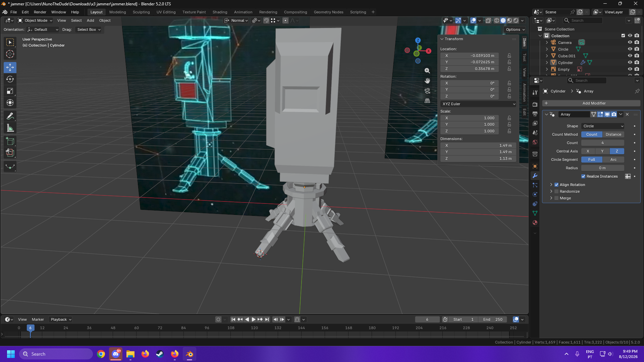Open World properties tab icon
The height and width of the screenshot is (362, 644).
(535, 142)
